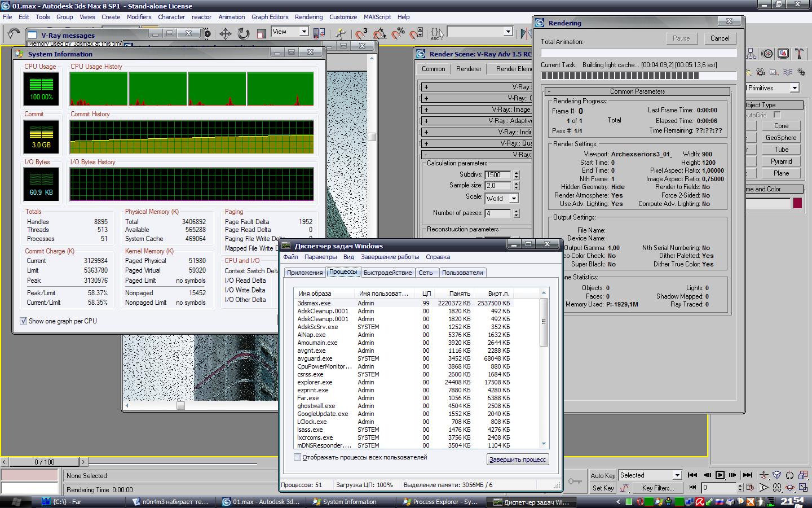The width and height of the screenshot is (812, 508).
Task: Cancel the rendering in progress
Action: click(720, 38)
